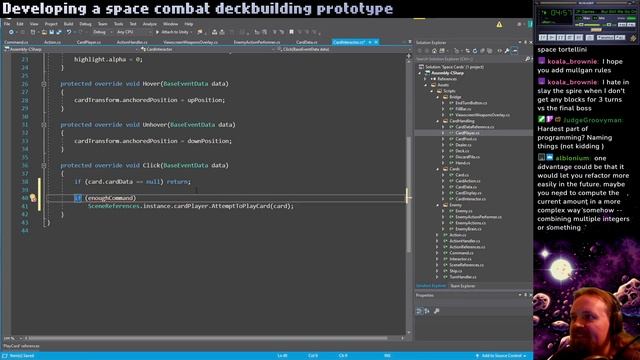This screenshot has height=360, width=640.
Task: Select TurnHandler.cs in Solution Explorer
Action: (462, 277)
